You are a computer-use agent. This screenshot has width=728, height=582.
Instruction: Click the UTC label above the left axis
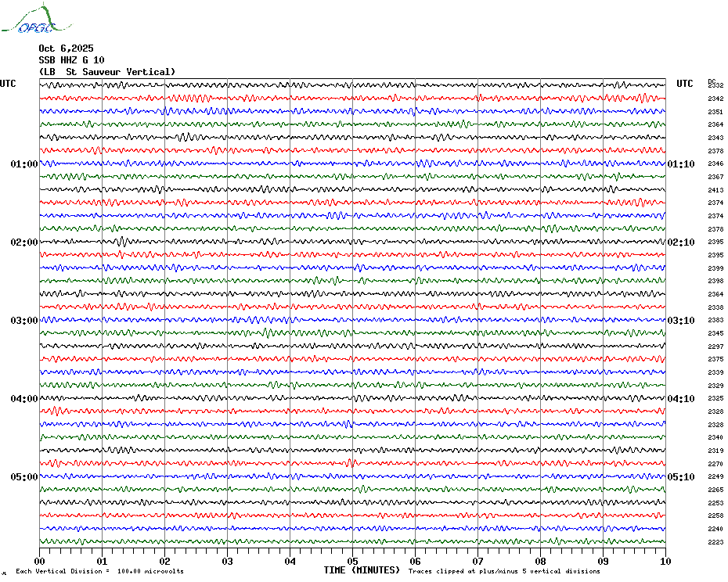tap(8, 84)
